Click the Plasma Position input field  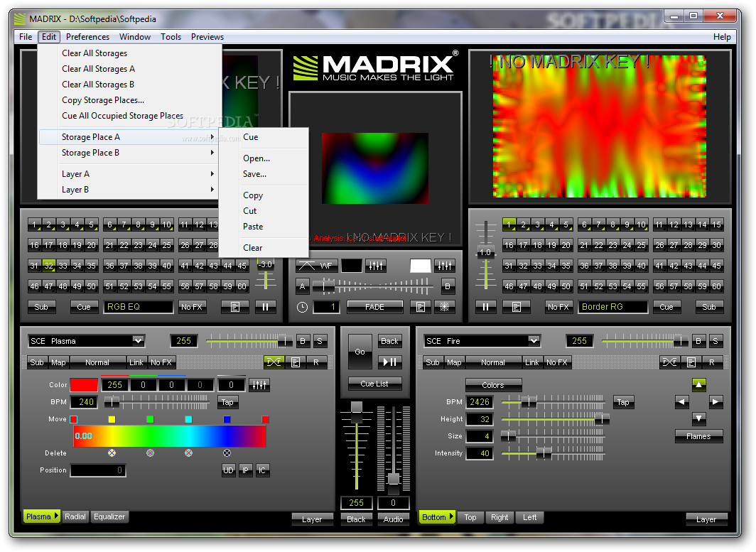(98, 470)
